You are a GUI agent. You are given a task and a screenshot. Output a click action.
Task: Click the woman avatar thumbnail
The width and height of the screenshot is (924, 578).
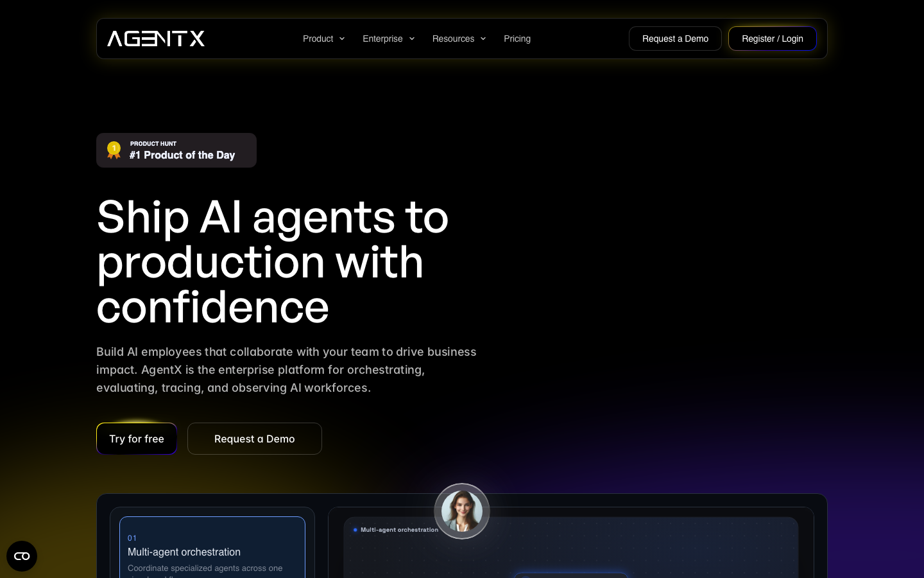coord(462,511)
